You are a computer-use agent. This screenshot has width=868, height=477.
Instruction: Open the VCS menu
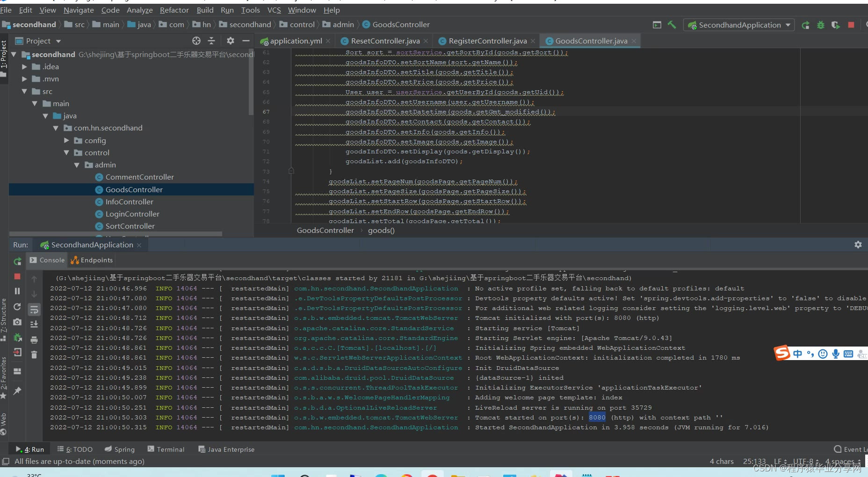pos(274,10)
